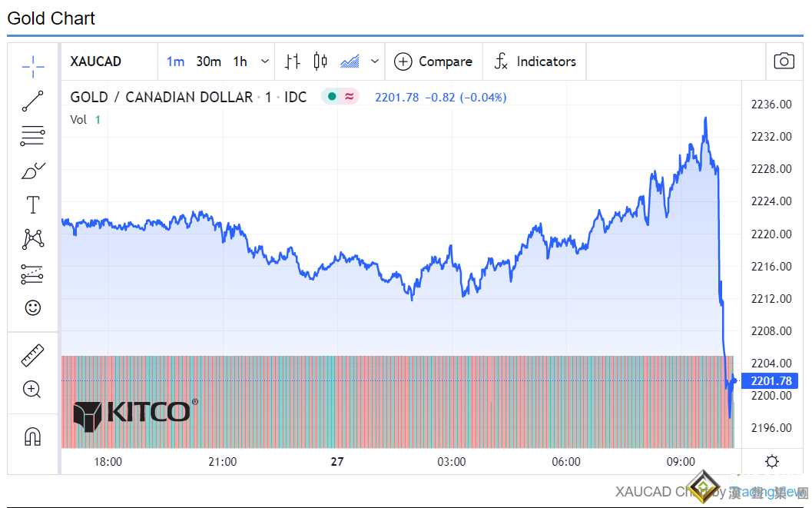Expand the time interval dropdown chevron
Viewport: 812px width, 508px height.
tap(265, 61)
